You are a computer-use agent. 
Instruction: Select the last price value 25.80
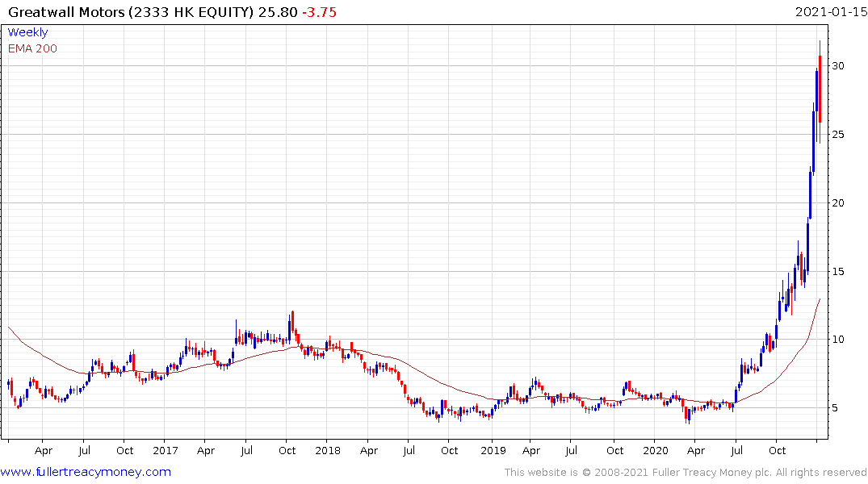pyautogui.click(x=278, y=12)
